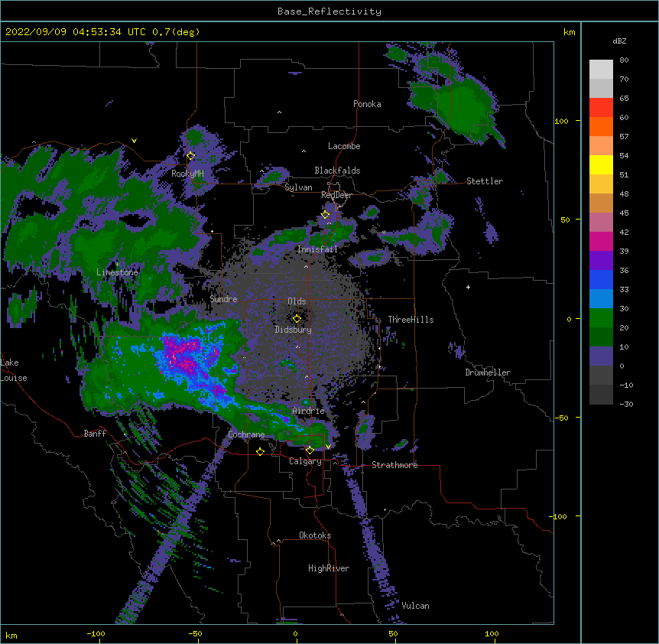Click the Stettler city label
Screen dimensions: 659x644
tap(485, 181)
